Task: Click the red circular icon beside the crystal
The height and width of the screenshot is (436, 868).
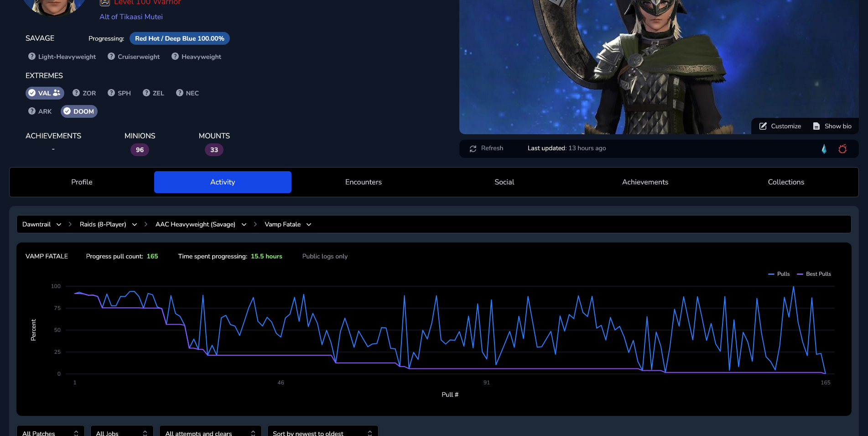Action: click(842, 149)
